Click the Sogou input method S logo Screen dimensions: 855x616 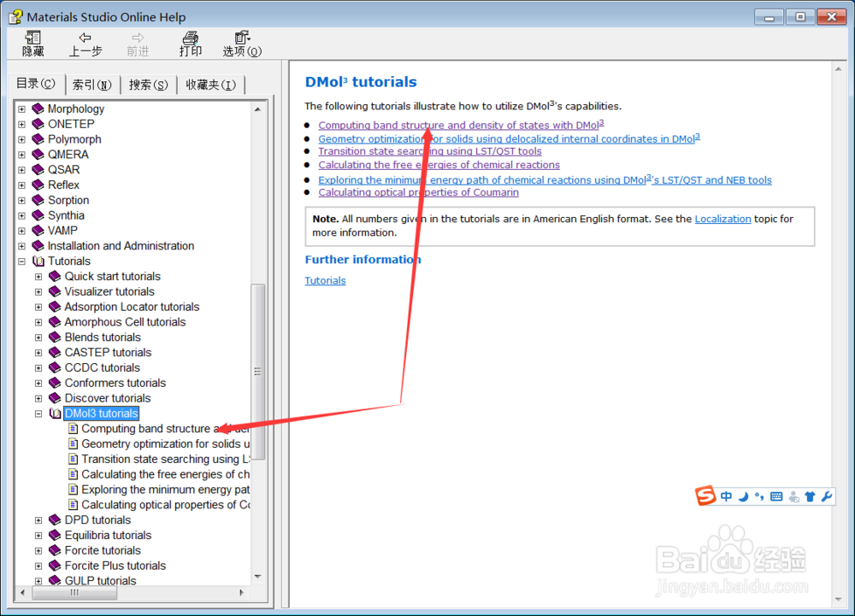(x=705, y=496)
